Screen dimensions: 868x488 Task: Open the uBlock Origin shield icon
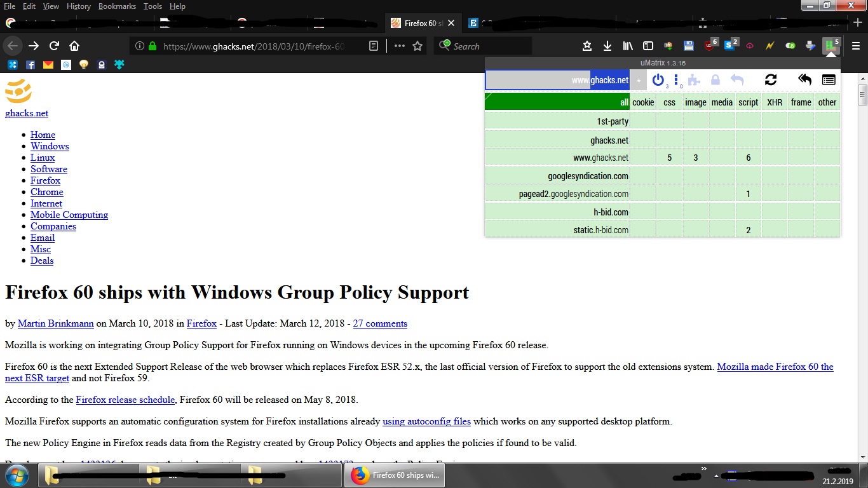point(709,45)
